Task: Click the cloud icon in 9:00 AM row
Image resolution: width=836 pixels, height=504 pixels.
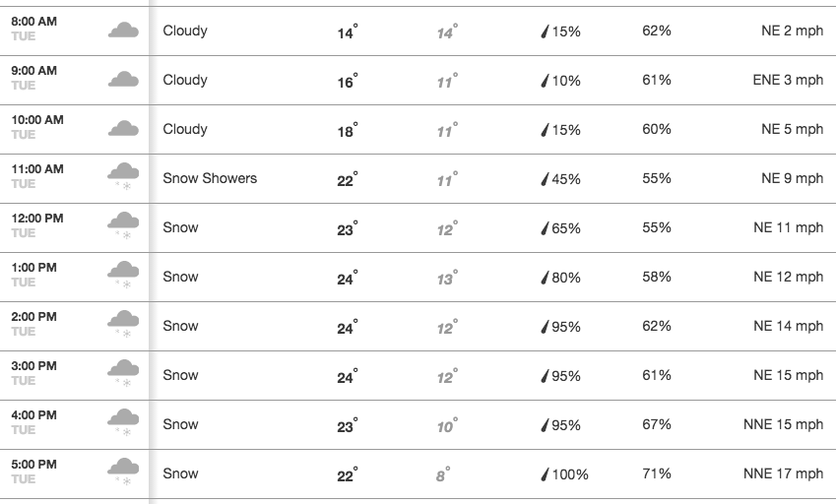Action: pyautogui.click(x=123, y=79)
